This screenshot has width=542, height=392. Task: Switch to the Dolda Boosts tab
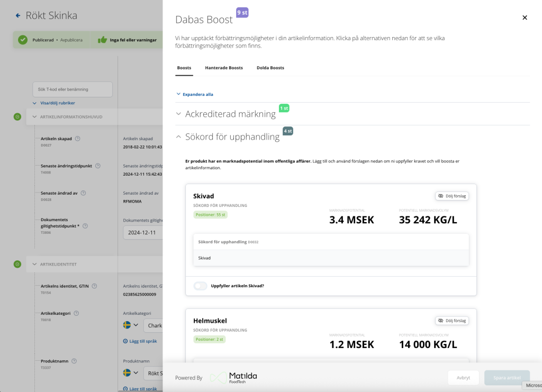[x=270, y=68]
